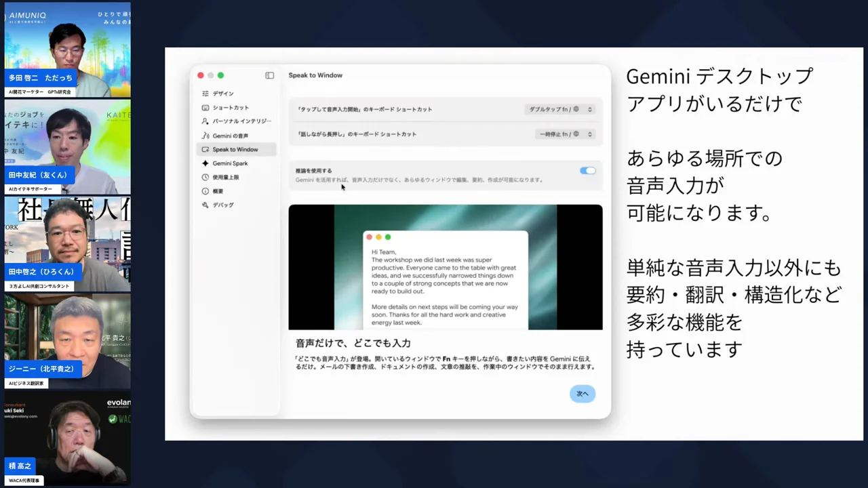Screen dimensions: 868x488
Task: Click the description starting 「どこでも音声入力」が登場
Action: click(x=446, y=363)
